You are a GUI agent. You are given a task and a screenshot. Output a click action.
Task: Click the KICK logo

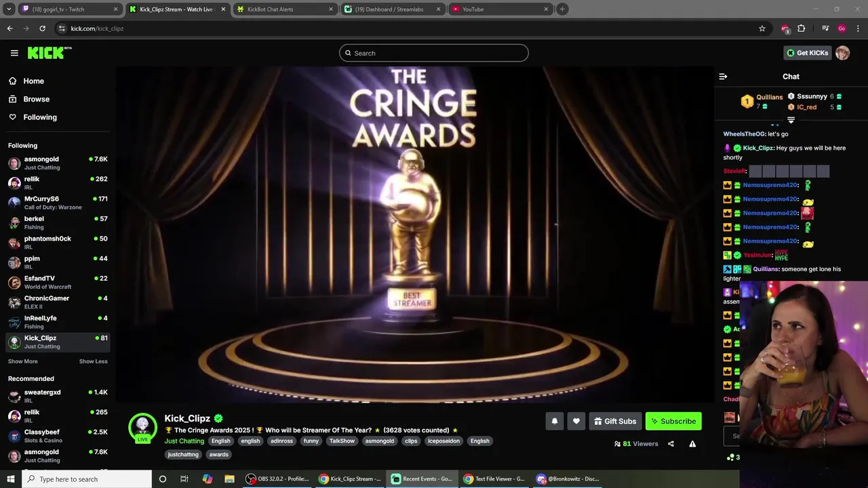tap(50, 53)
